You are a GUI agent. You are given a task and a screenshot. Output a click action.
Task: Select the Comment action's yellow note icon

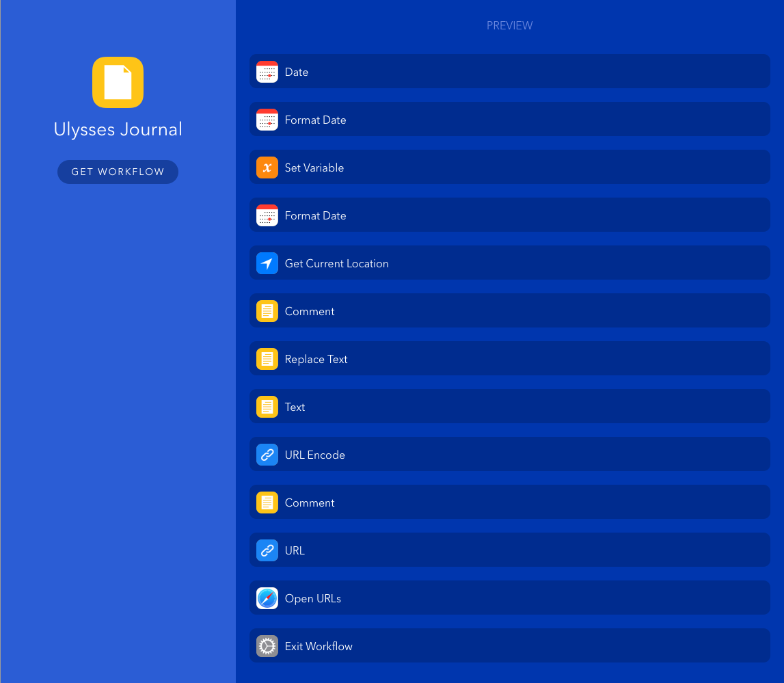(x=267, y=310)
